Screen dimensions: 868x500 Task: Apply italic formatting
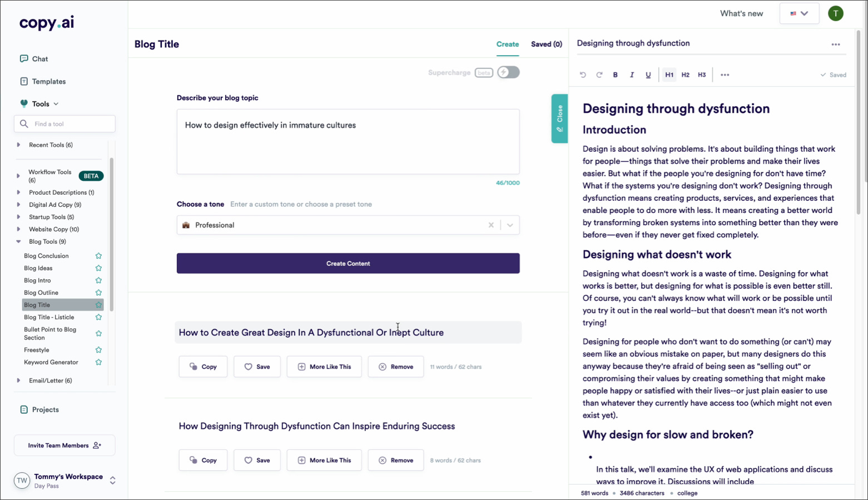[631, 74]
